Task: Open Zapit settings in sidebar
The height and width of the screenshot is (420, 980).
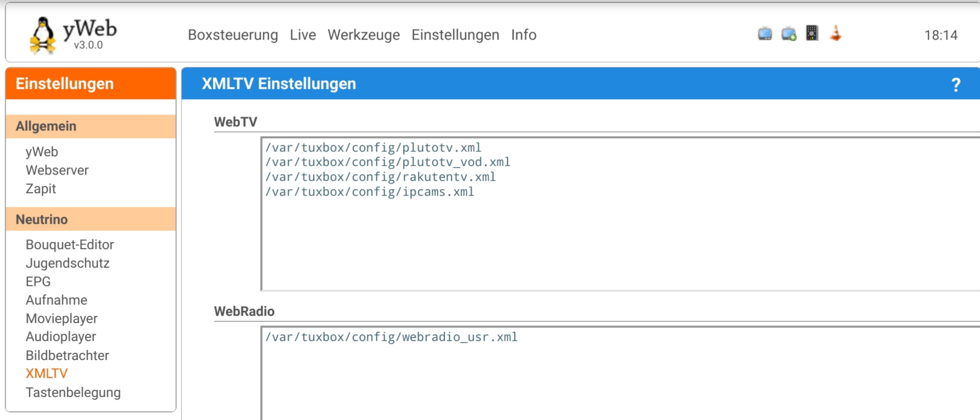Action: (41, 189)
